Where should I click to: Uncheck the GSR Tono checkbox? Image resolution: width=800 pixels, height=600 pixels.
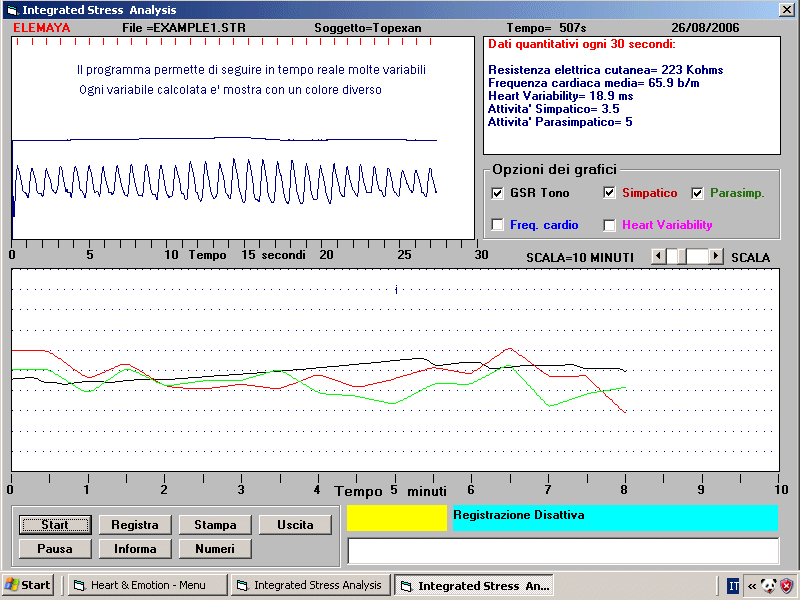[x=498, y=193]
